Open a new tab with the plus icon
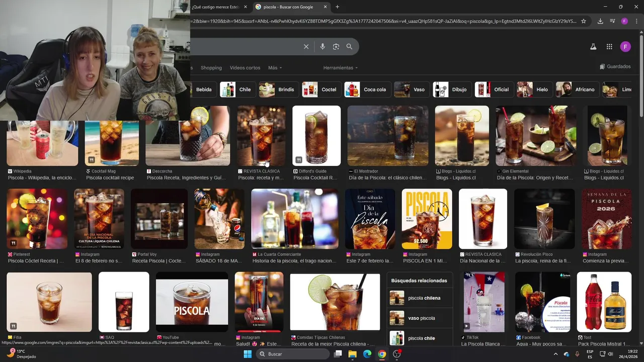The height and width of the screenshot is (362, 644). 337,7
